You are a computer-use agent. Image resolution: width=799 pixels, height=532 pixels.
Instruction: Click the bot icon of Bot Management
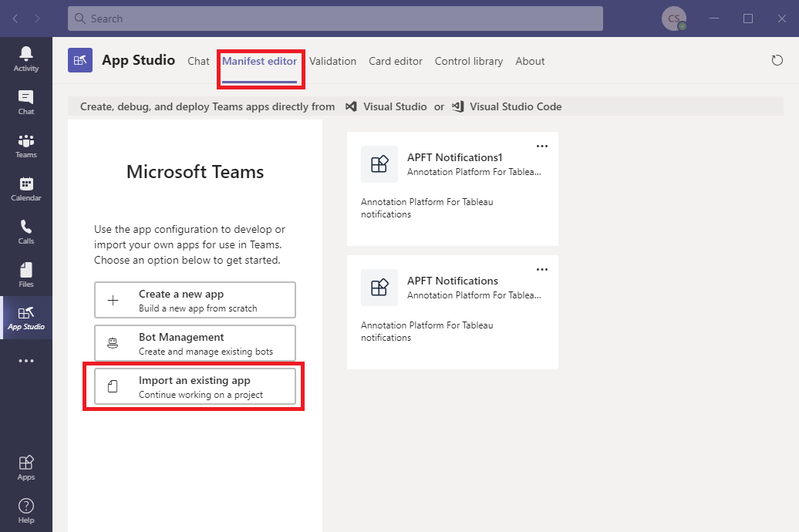pos(113,343)
